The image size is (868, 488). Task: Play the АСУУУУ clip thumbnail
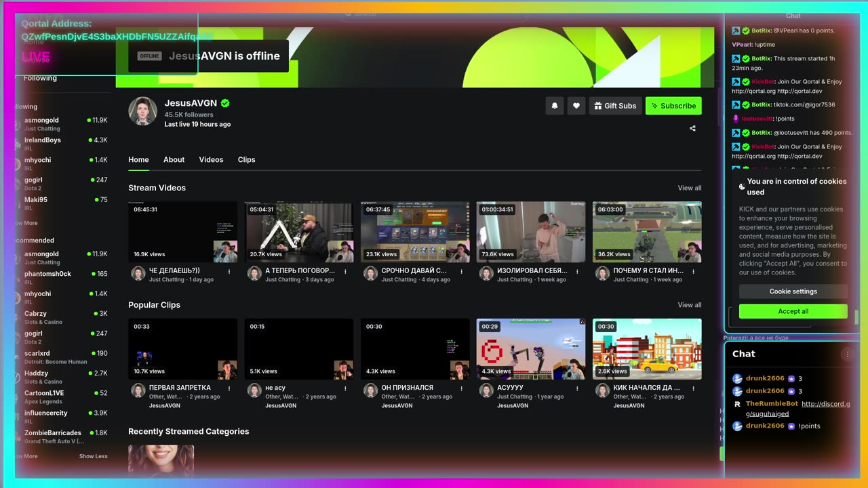coord(531,349)
